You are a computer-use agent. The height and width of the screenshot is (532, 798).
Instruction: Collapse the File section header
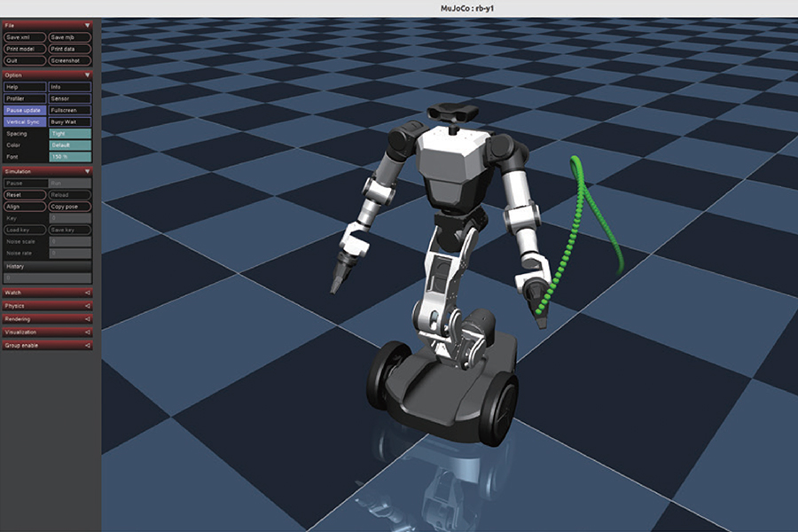tap(47, 25)
